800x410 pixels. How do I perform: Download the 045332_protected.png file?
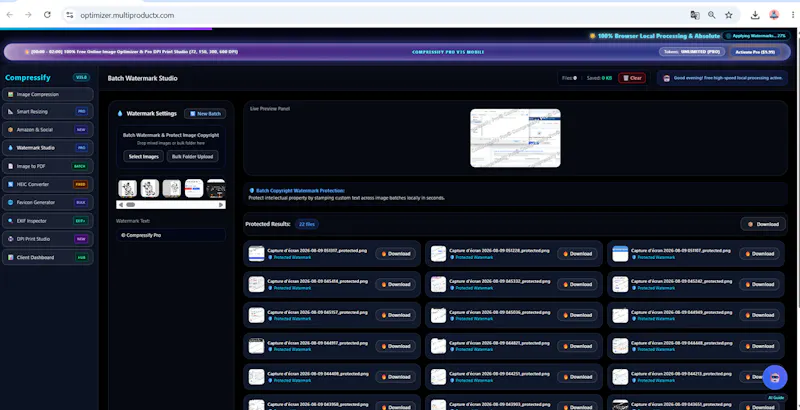[577, 285]
